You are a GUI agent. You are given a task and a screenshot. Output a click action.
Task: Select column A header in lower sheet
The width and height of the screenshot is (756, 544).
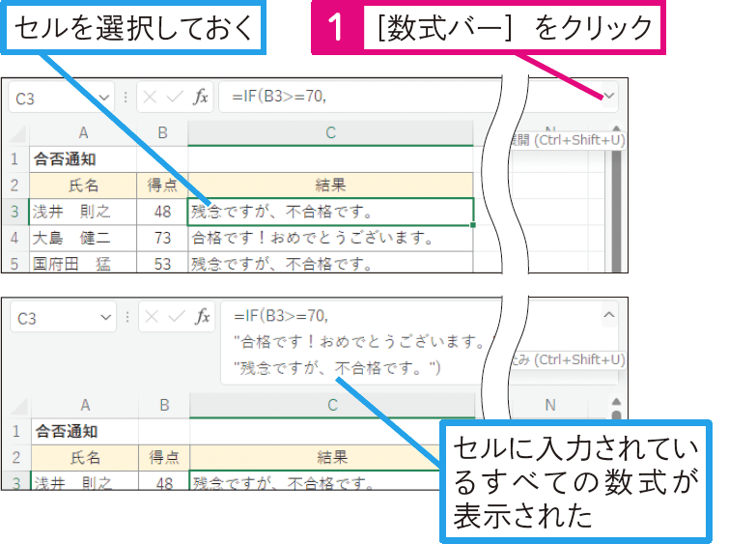pos(85,405)
